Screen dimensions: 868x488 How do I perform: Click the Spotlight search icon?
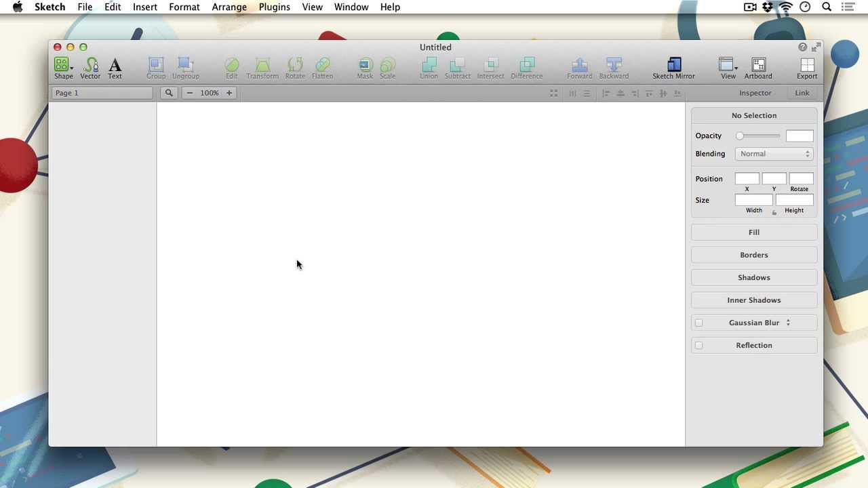click(x=827, y=7)
